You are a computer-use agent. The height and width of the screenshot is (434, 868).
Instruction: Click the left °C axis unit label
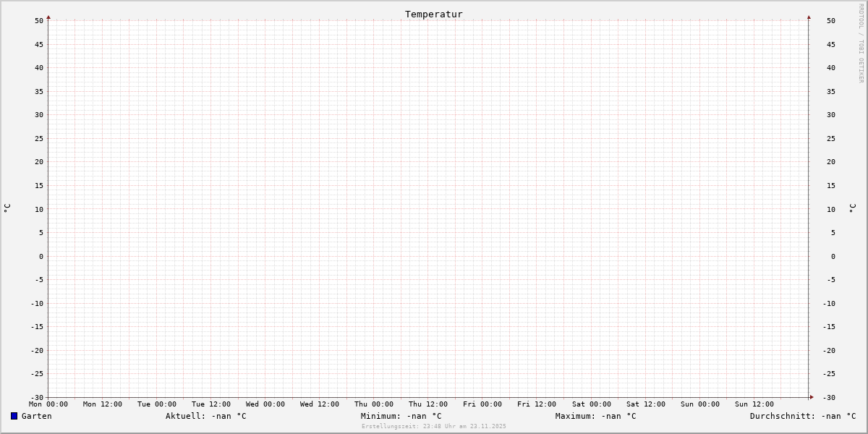point(8,208)
